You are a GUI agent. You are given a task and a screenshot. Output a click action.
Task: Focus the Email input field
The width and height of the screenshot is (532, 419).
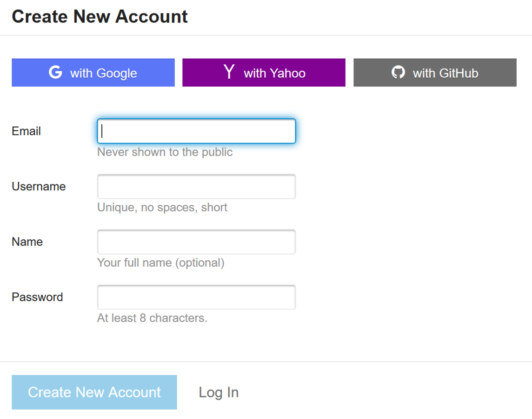point(196,131)
